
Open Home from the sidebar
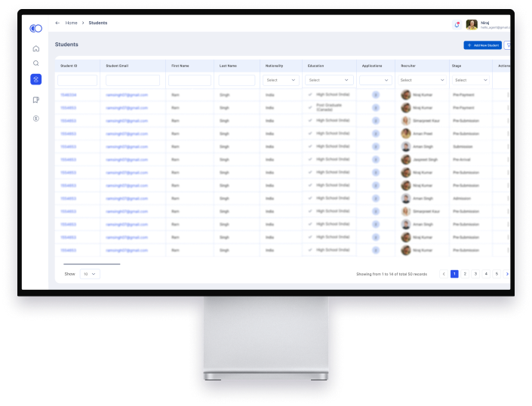(35, 49)
